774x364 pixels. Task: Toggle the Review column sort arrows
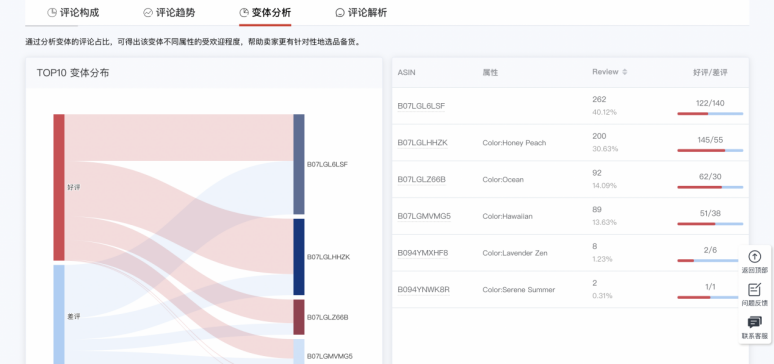tap(624, 72)
